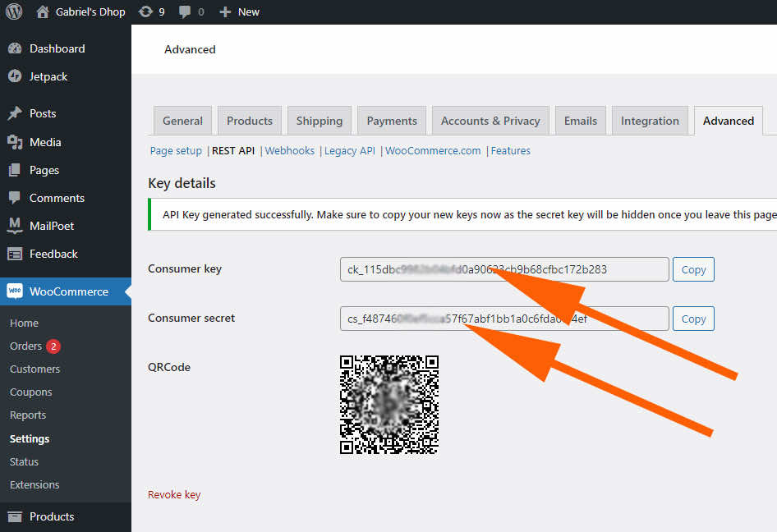The height and width of the screenshot is (532, 777).
Task: Open REST API section link
Action: click(233, 150)
